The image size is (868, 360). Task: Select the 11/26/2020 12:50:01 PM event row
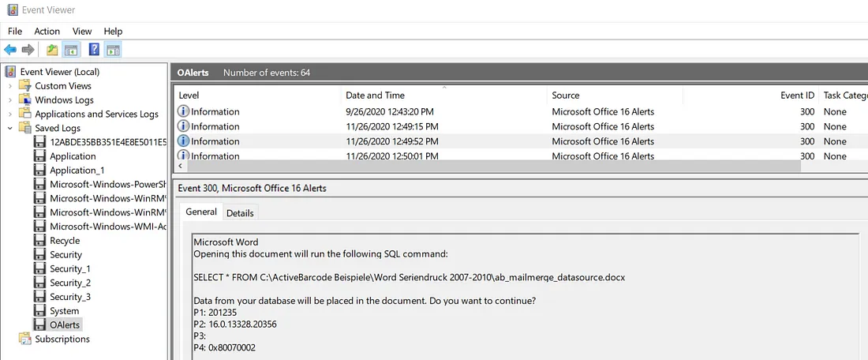pos(521,156)
